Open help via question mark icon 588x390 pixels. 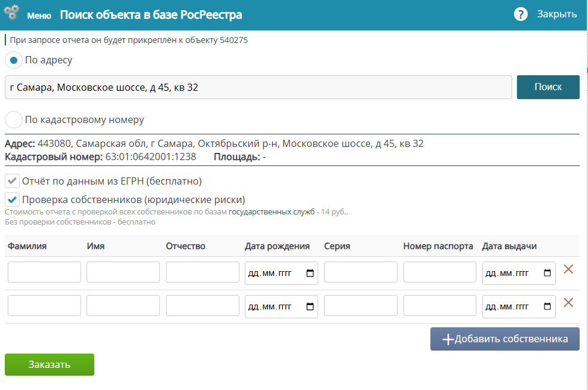point(521,14)
